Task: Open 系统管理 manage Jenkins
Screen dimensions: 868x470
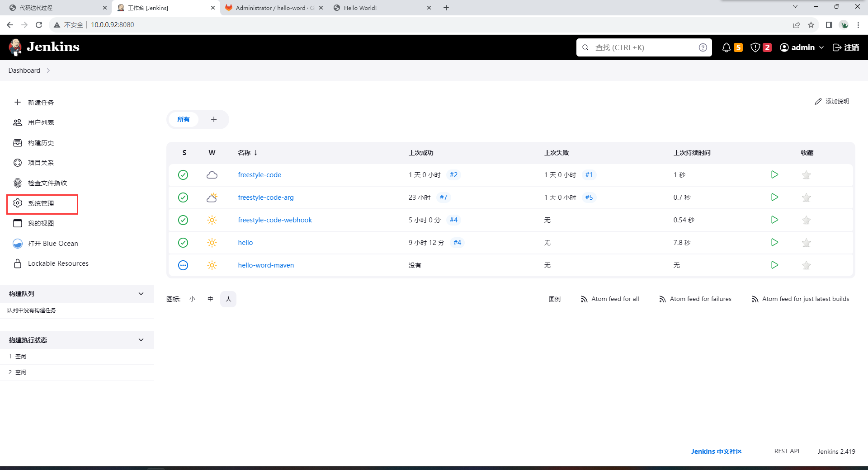Action: coord(34,203)
